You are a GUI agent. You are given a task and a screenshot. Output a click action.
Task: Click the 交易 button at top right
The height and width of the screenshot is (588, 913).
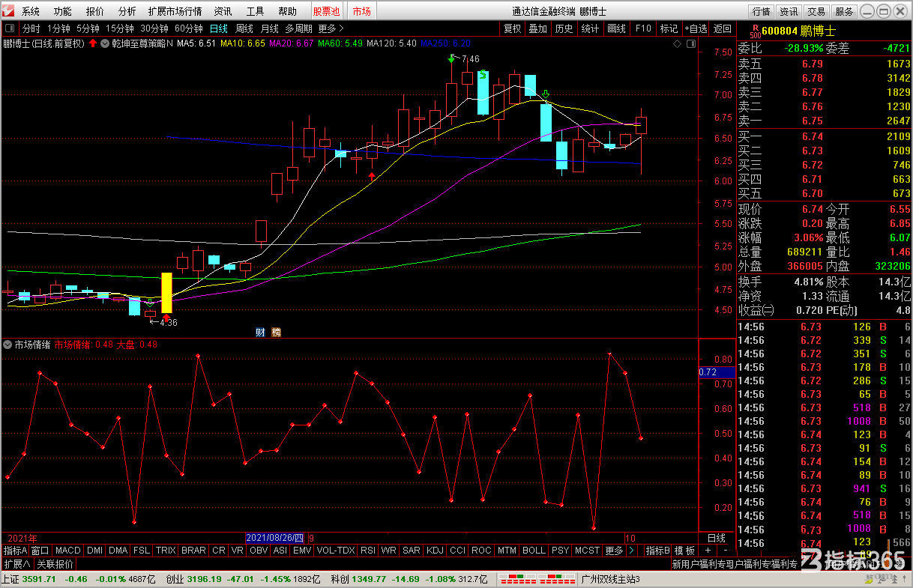tap(816, 11)
